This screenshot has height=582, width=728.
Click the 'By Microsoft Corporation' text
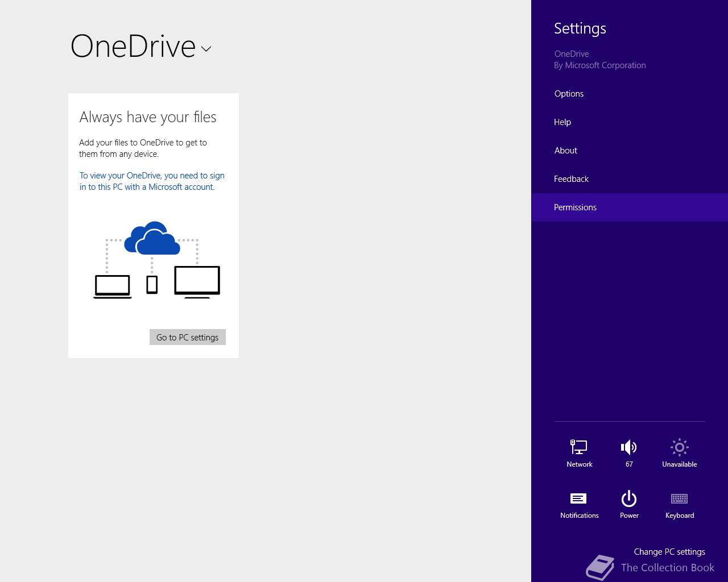(x=600, y=65)
